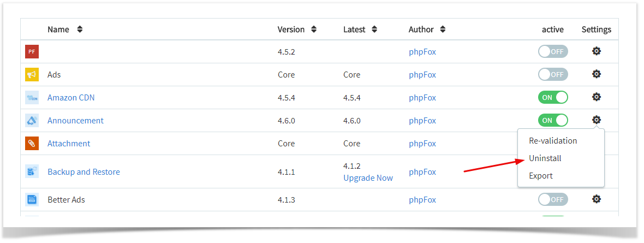Select Uninstall from the settings menu
Screen dimensions: 644x243
[x=545, y=158]
